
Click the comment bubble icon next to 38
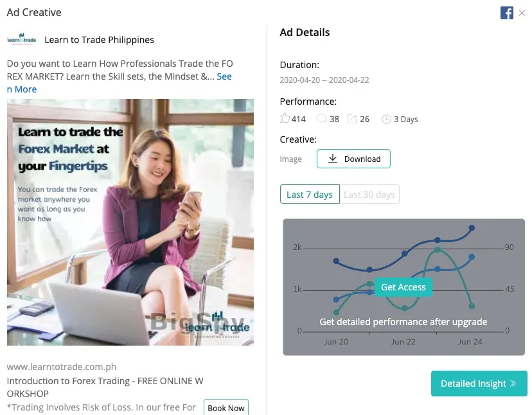point(321,118)
